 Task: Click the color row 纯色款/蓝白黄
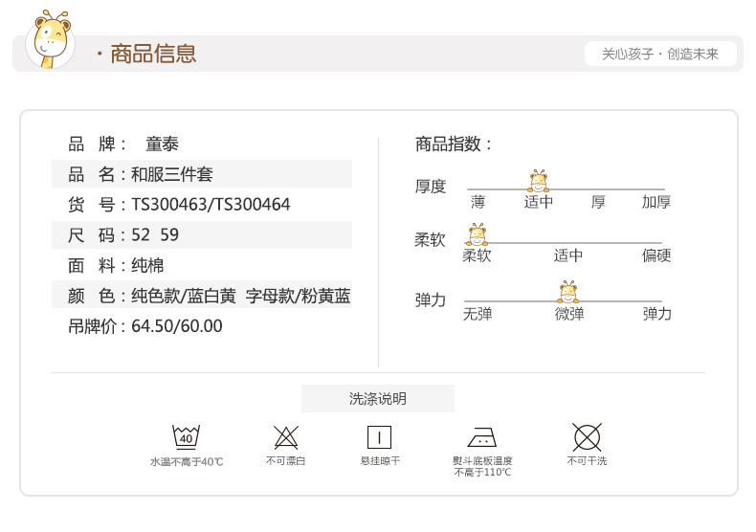[x=202, y=296]
